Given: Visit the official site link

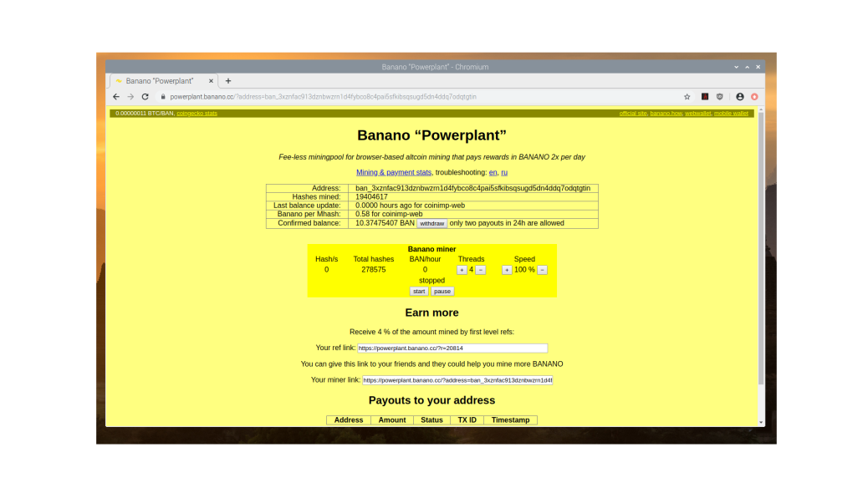Looking at the screenshot, I should point(633,114).
